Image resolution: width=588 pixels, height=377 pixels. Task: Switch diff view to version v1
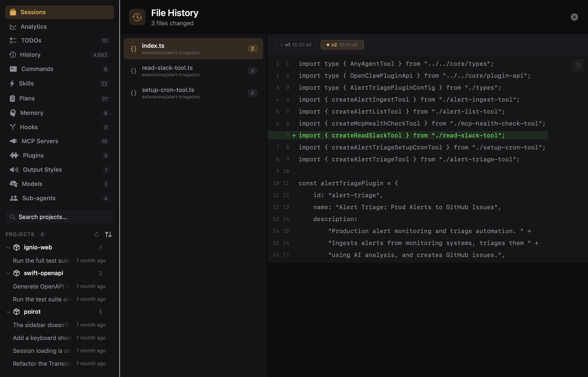(296, 45)
